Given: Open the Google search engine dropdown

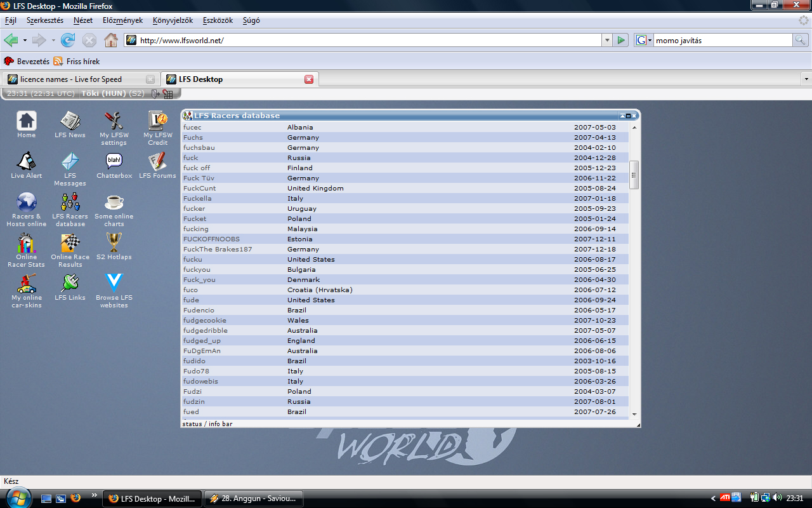Looking at the screenshot, I should (644, 40).
